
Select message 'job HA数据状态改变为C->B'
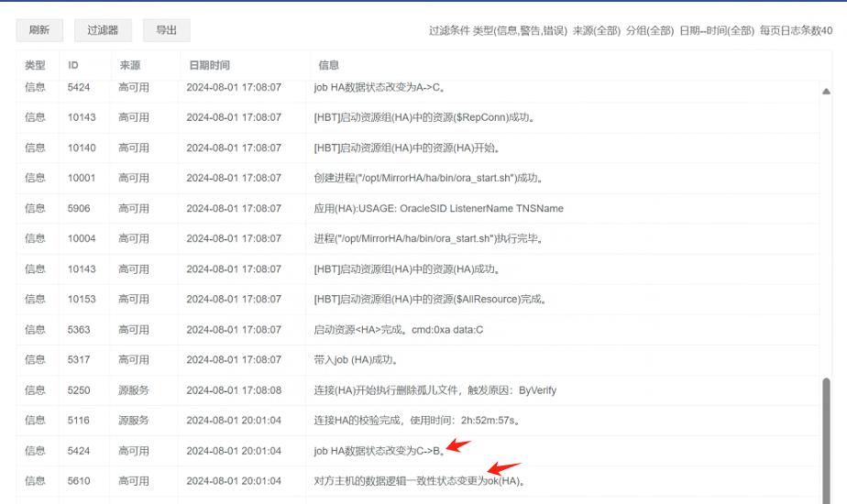coord(379,451)
